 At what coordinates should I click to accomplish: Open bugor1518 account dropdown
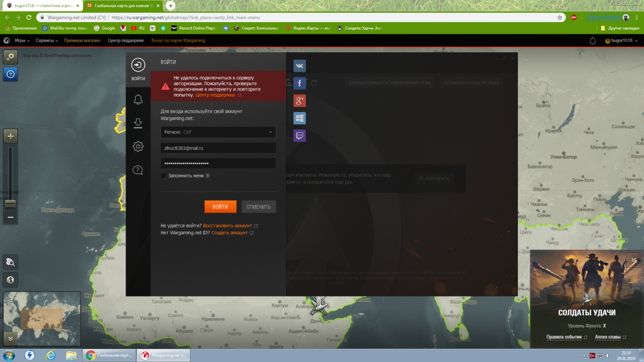(621, 40)
